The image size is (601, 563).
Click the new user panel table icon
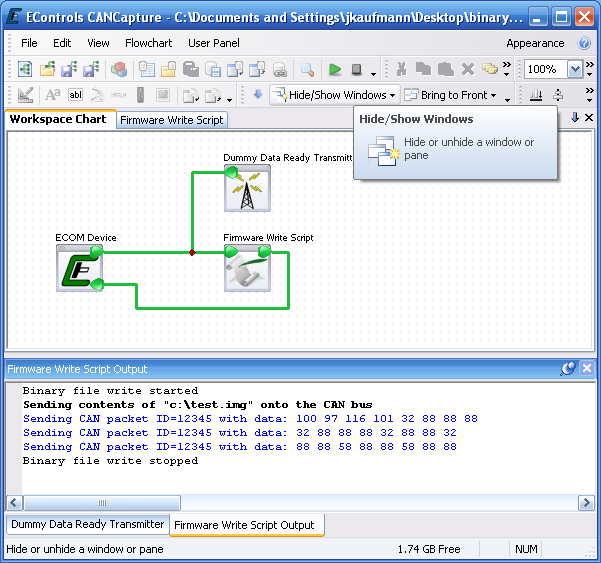pyautogui.click(x=146, y=69)
